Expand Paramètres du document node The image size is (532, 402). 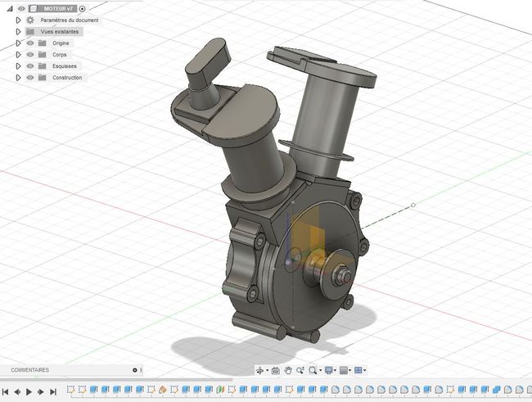pos(18,20)
